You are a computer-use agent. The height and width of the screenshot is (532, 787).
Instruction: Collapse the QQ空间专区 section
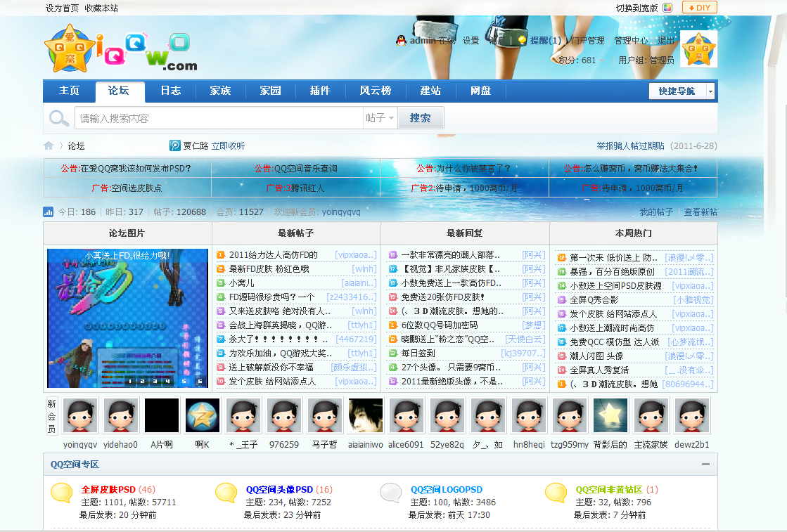point(705,465)
